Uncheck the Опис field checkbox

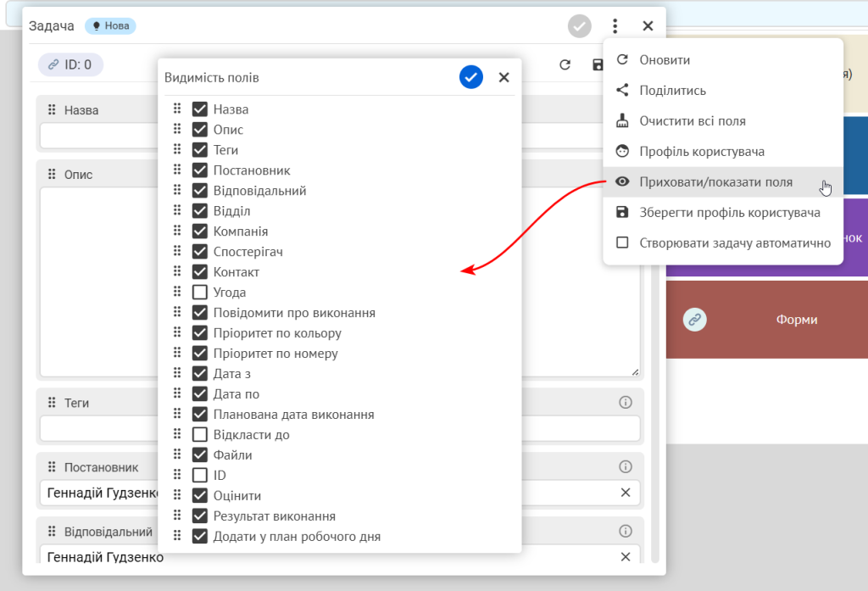pos(200,130)
